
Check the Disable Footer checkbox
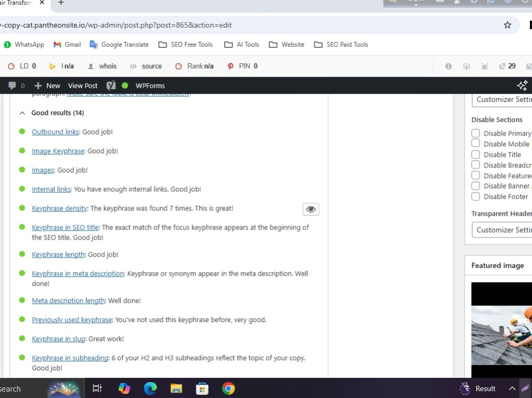476,196
